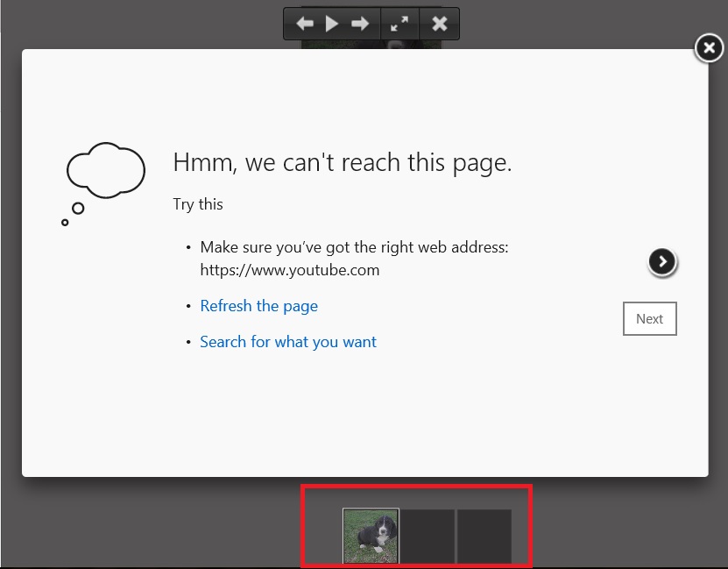This screenshot has width=728, height=569.
Task: Toggle fullscreen with the expand arrows icon
Action: tap(399, 23)
